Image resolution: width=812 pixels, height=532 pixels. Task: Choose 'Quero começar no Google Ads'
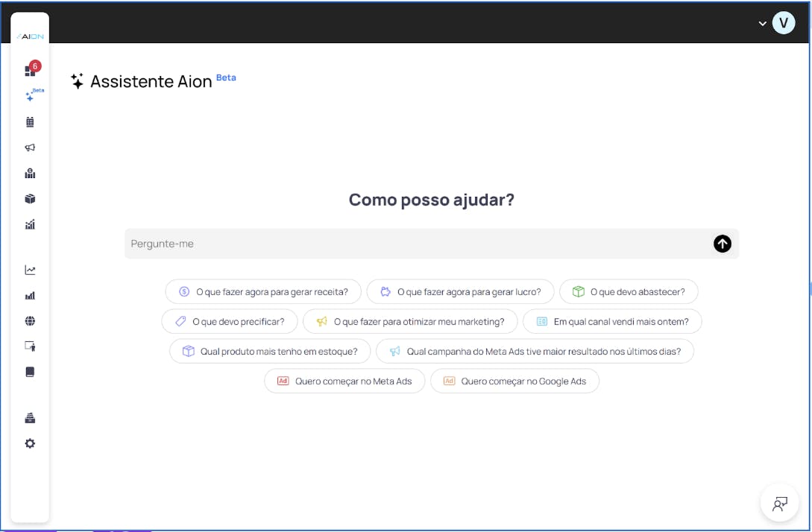point(514,381)
